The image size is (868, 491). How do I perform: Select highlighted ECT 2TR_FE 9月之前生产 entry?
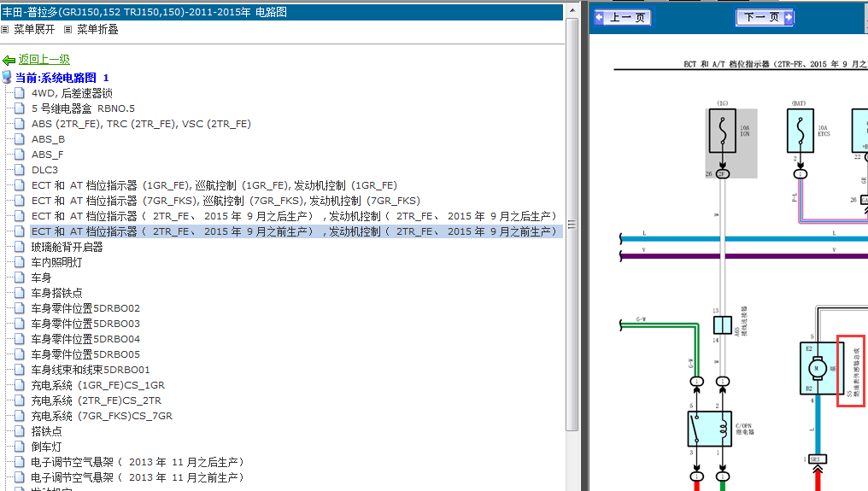(296, 231)
